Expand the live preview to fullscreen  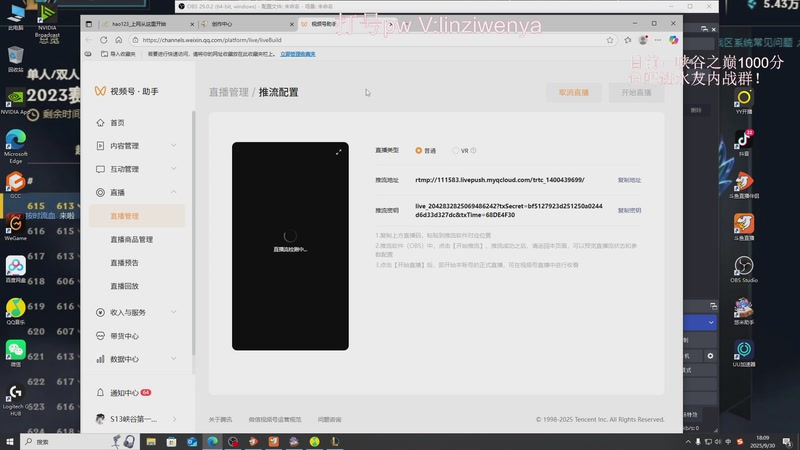[339, 152]
